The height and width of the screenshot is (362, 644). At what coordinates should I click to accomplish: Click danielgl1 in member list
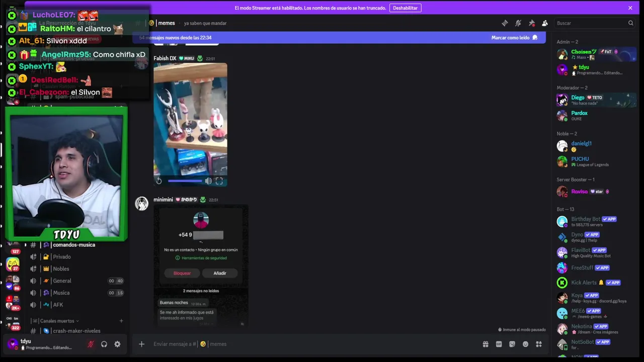[596, 146]
